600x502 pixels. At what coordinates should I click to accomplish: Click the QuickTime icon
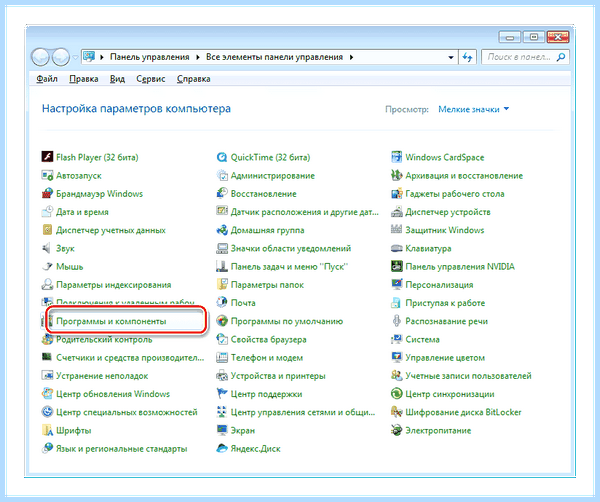(222, 157)
